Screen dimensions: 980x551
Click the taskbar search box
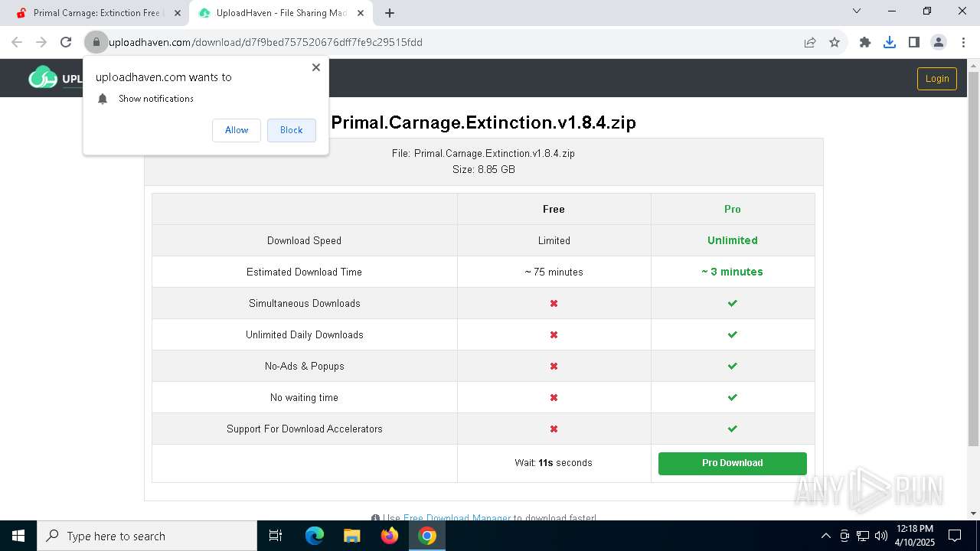click(x=147, y=536)
